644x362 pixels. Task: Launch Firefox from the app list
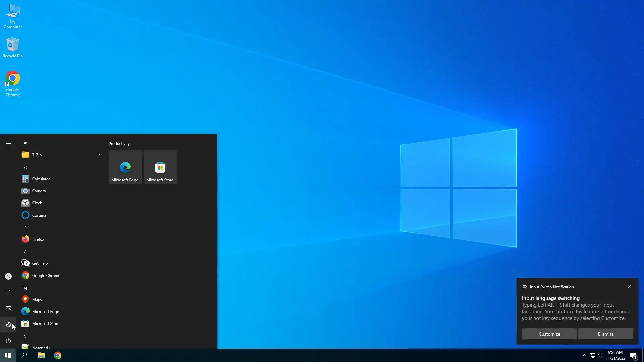click(x=38, y=239)
